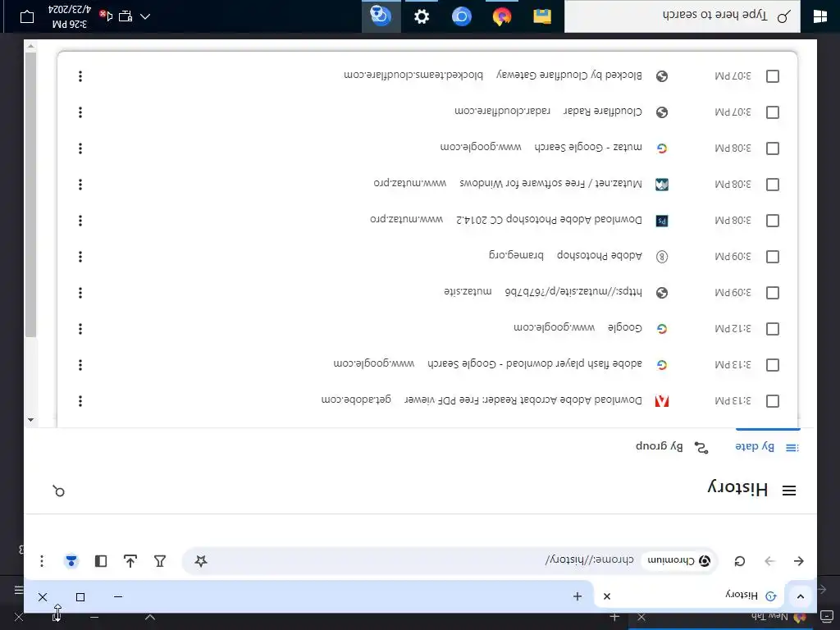Open more actions for Mutaz.net Free software row
The image size is (840, 630).
(x=80, y=185)
